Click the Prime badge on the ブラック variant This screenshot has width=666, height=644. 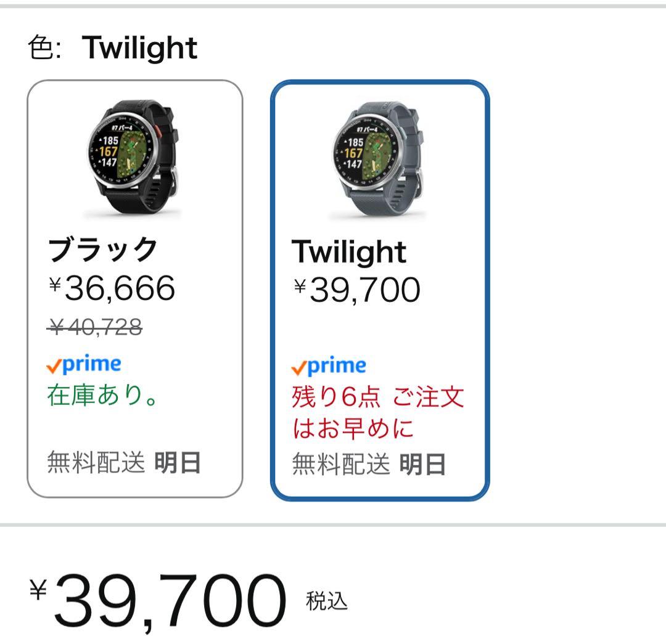click(82, 365)
